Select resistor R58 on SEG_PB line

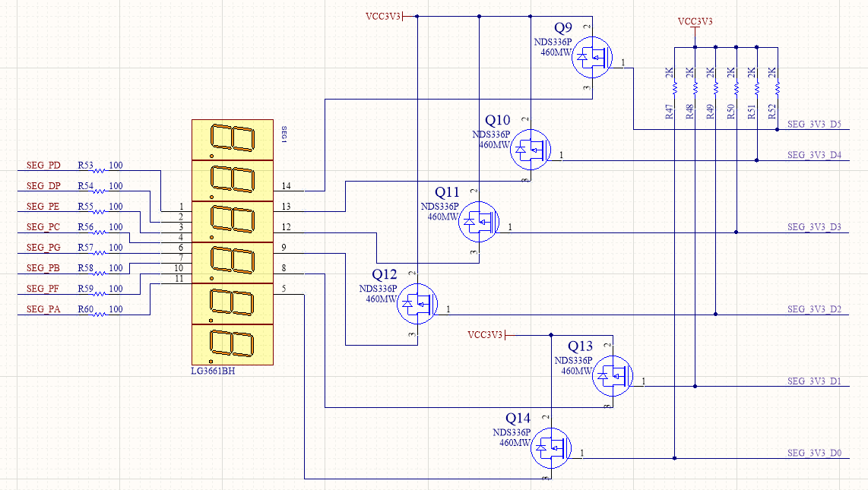tap(99, 273)
